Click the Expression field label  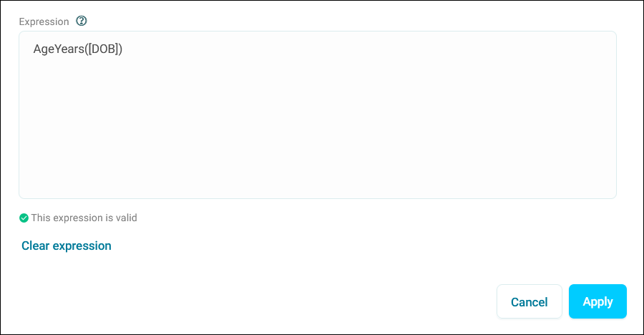(x=44, y=21)
